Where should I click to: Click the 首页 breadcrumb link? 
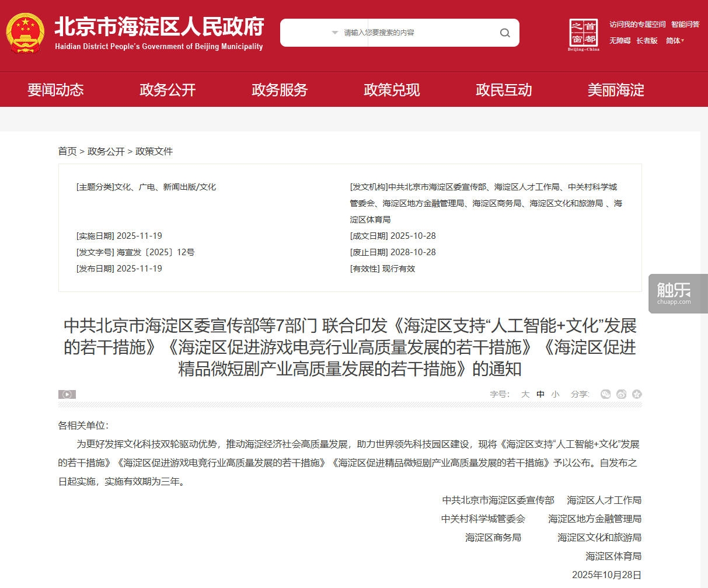point(67,151)
